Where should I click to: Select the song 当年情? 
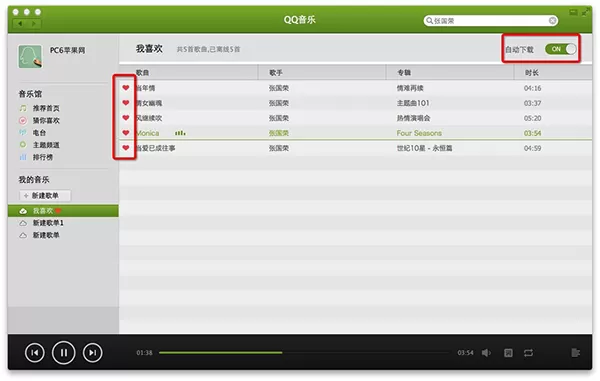tap(146, 88)
